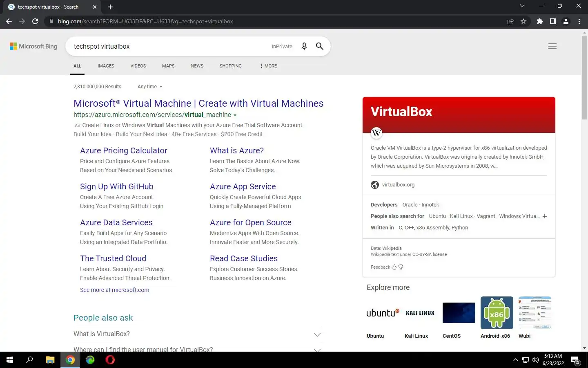Screen dimensions: 588x368
Task: Click CentOS thumbnail
Action: (x=459, y=313)
